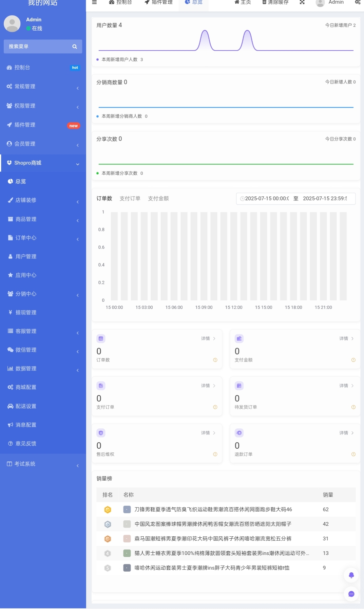Click the 售后维权 card shield icon
Image resolution: width=364 pixels, height=609 pixels.
pos(101,433)
